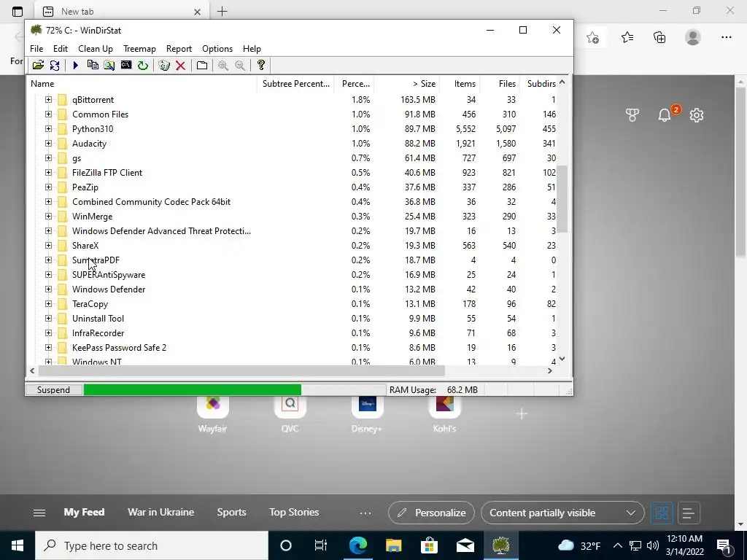Click the Explorer Here magnifier icon
This screenshot has width=747, height=560.
[109, 65]
